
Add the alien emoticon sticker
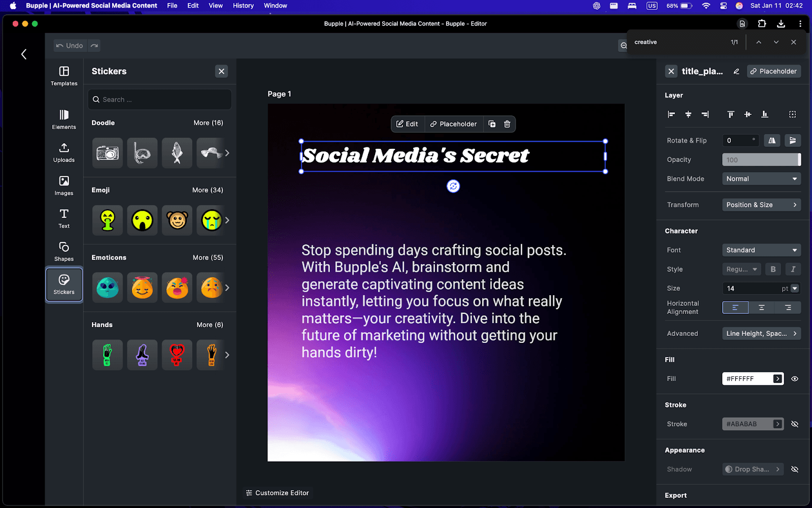(x=108, y=288)
